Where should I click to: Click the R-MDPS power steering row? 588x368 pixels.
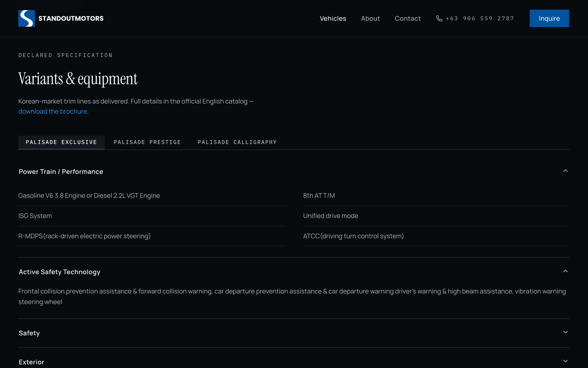click(151, 236)
